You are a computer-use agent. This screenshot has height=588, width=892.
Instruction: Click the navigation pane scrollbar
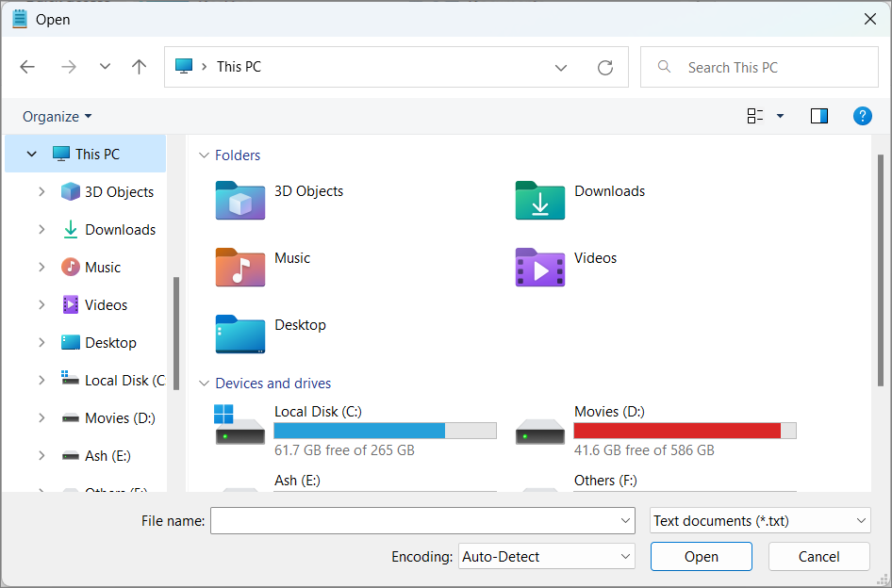click(x=176, y=334)
